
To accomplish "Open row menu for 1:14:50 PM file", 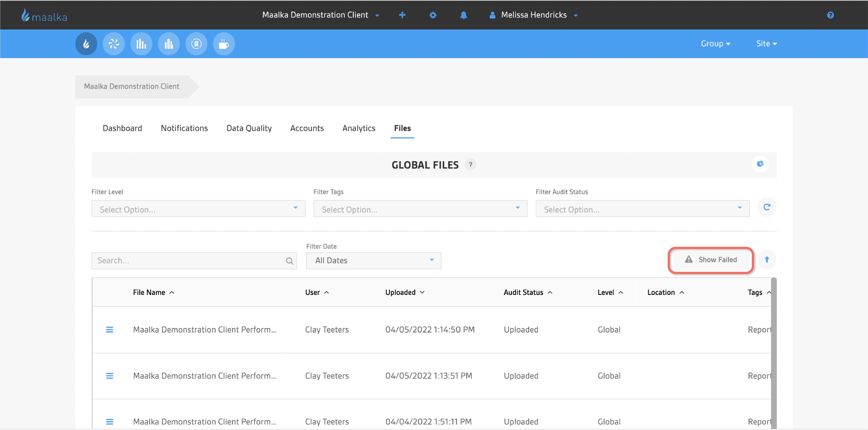I will [x=110, y=330].
